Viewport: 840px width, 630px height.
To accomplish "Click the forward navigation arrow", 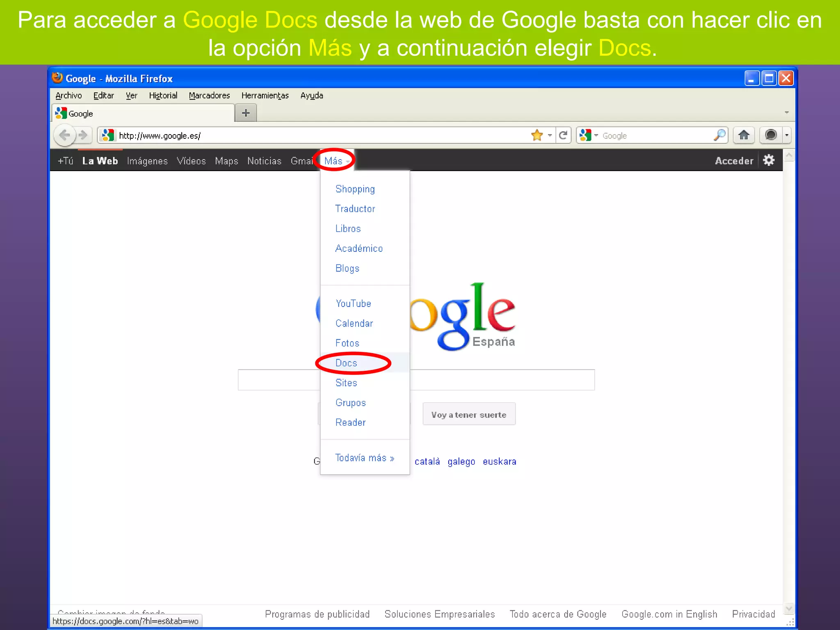I will (x=83, y=135).
